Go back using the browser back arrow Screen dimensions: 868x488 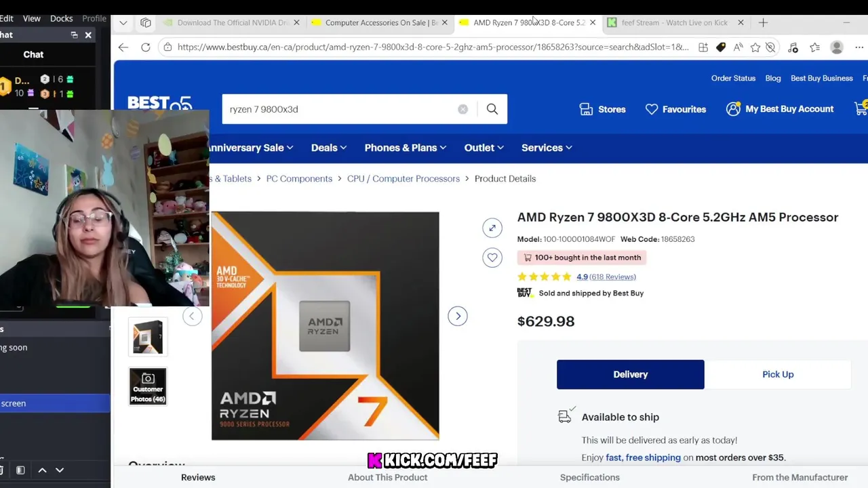pos(123,47)
